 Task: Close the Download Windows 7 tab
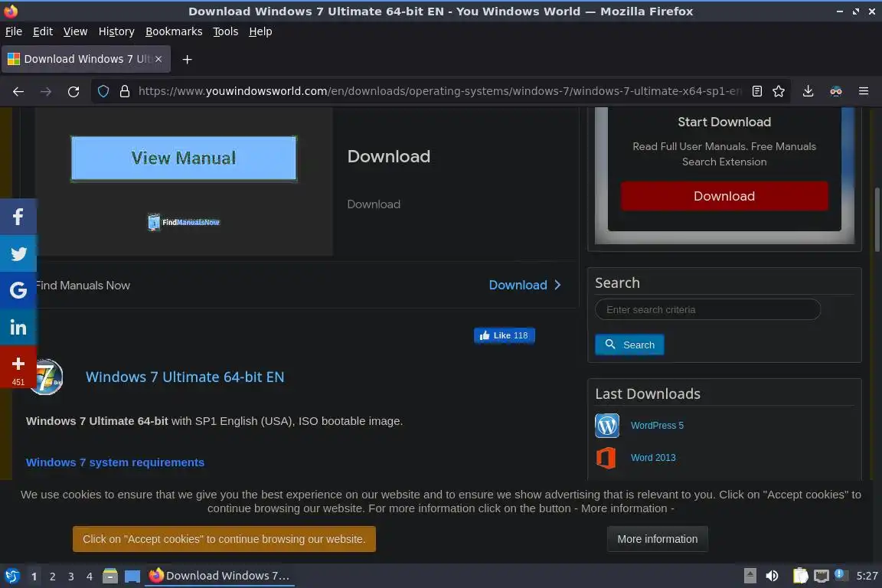158,58
